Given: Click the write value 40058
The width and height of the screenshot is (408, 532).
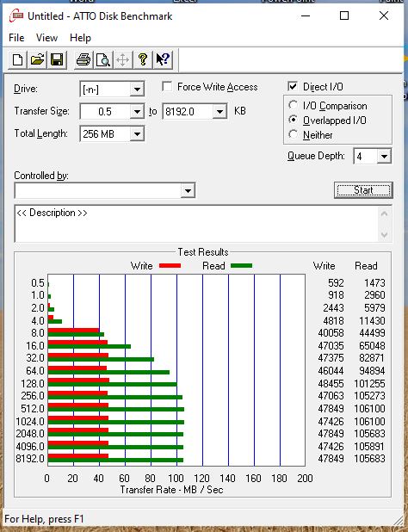Looking at the screenshot, I should click(x=331, y=333).
